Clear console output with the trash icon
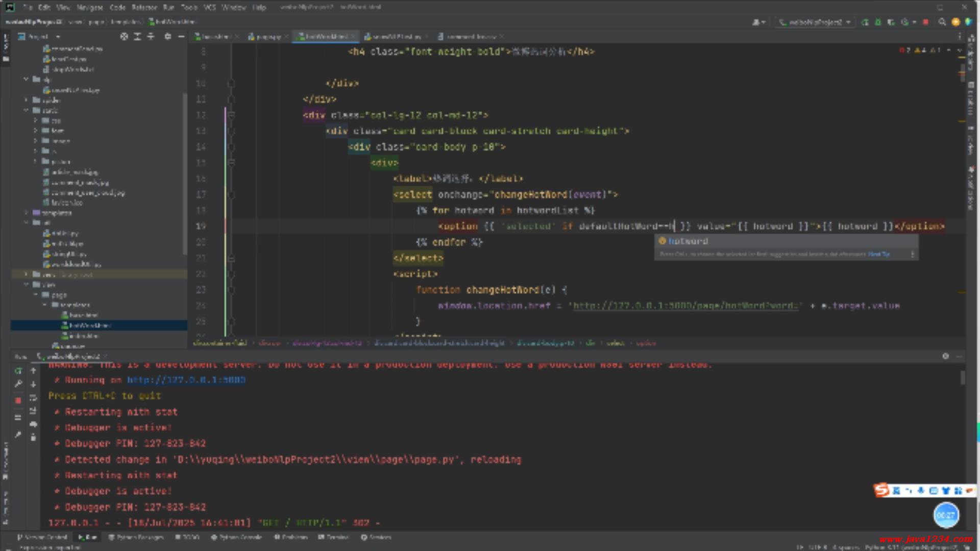 pyautogui.click(x=33, y=437)
